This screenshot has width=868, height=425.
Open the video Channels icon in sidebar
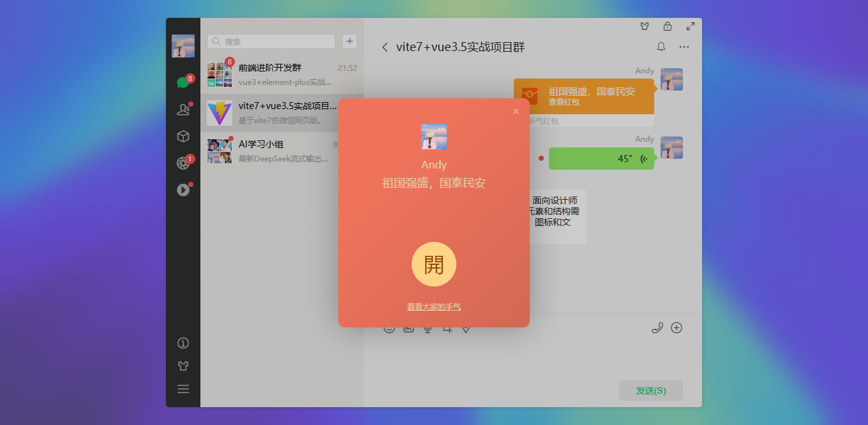[x=183, y=190]
